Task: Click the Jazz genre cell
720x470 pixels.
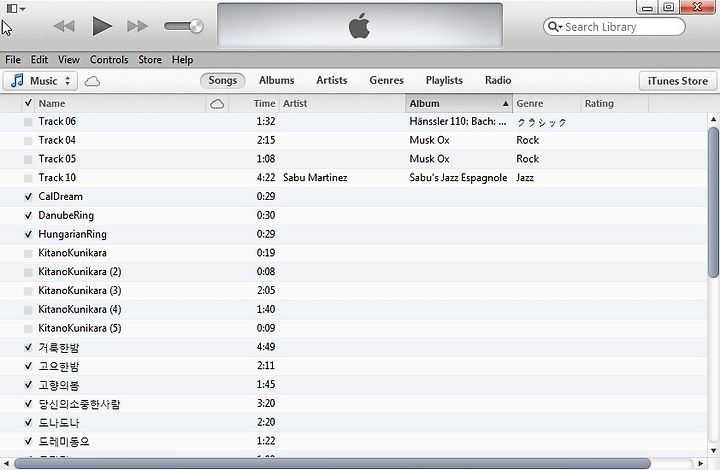Action: pos(525,178)
